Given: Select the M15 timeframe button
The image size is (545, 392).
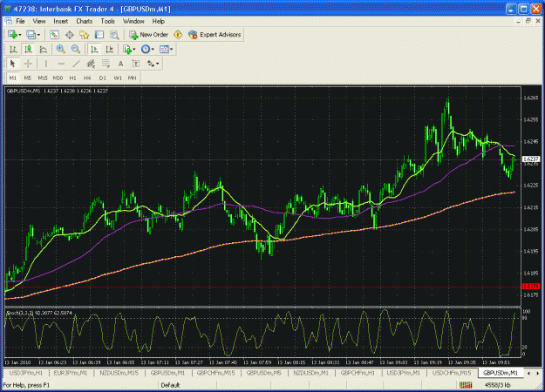Looking at the screenshot, I should (x=43, y=78).
